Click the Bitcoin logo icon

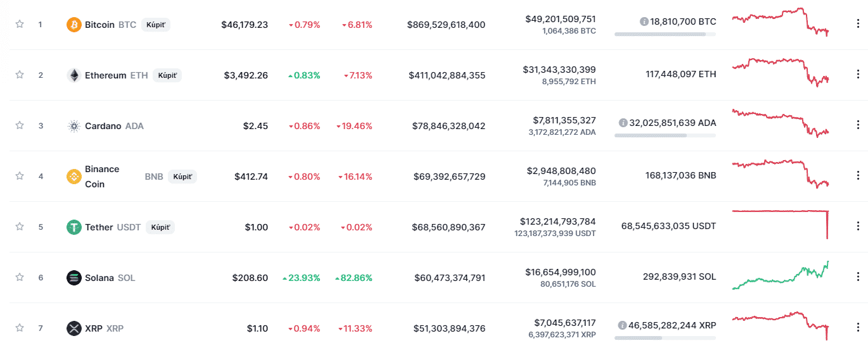click(74, 25)
